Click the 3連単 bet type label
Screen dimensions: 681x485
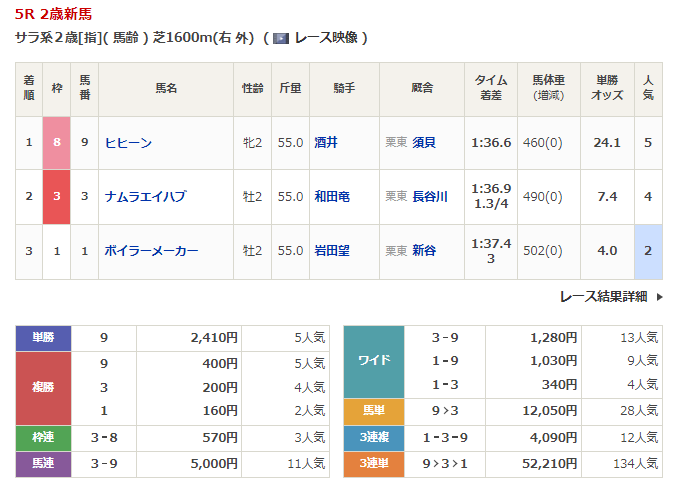[373, 463]
